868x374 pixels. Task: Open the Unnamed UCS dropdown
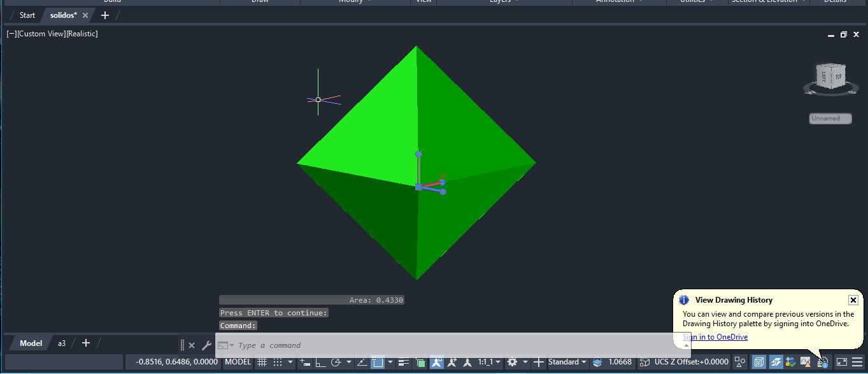click(x=830, y=119)
